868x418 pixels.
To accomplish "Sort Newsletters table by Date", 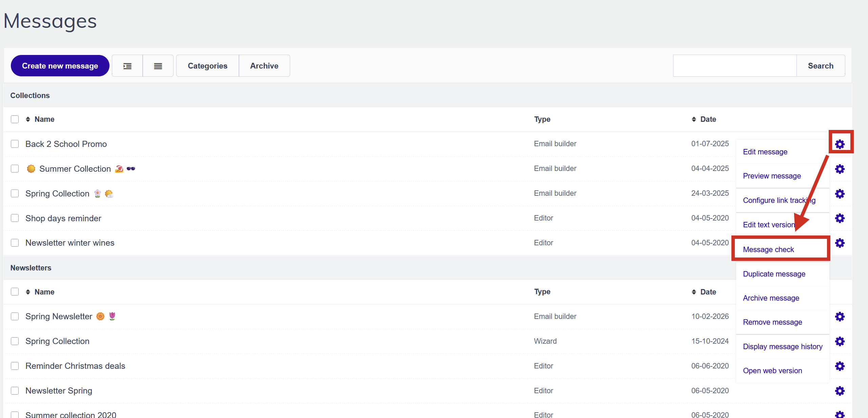I will pos(694,292).
